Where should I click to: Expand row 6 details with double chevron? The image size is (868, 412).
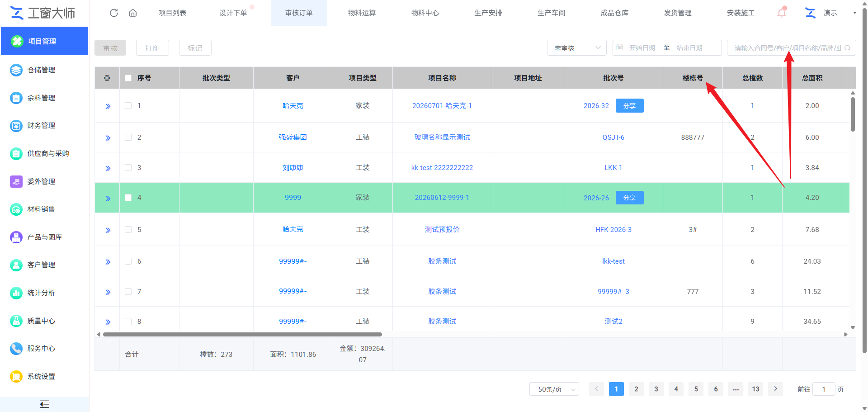pos(108,262)
